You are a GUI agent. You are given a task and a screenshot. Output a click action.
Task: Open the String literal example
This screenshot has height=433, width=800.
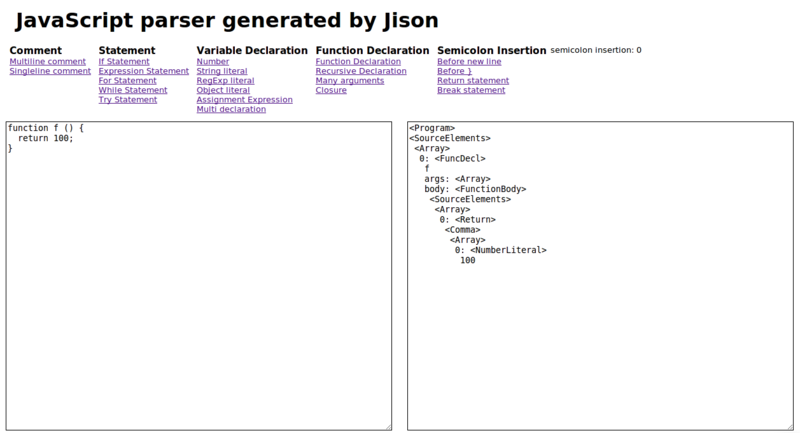pyautogui.click(x=222, y=71)
